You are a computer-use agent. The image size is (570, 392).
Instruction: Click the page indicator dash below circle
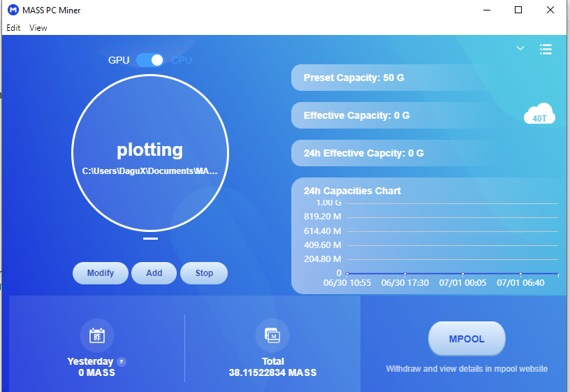[150, 238]
